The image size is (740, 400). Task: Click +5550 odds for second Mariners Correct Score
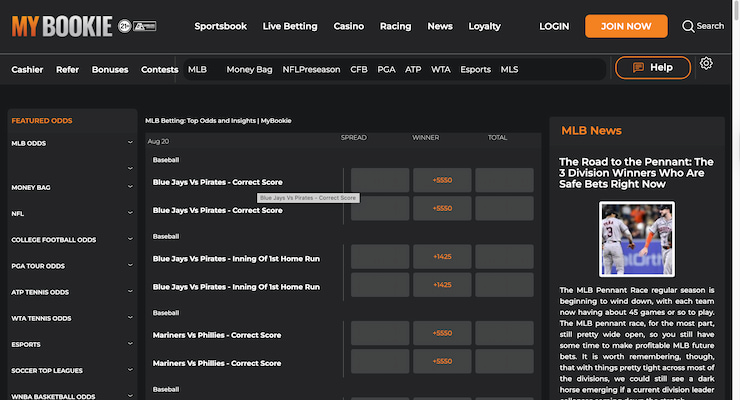coord(442,361)
